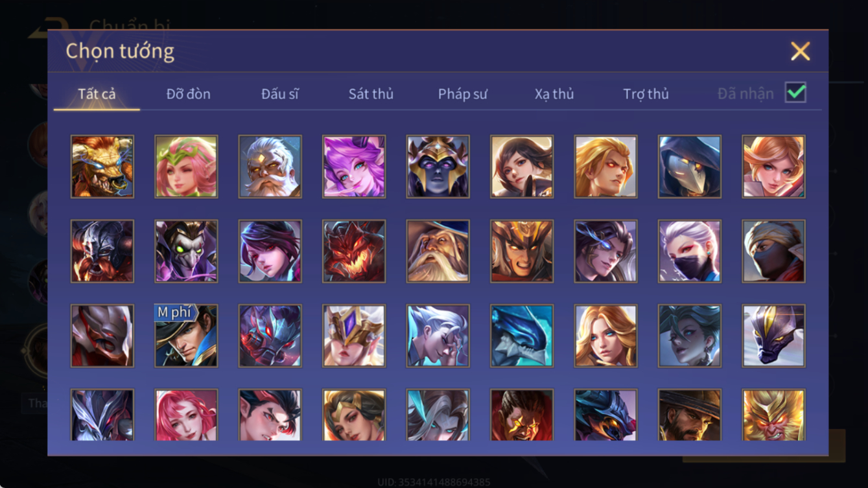The height and width of the screenshot is (488, 868).
Task: Choose the pink-haired elf with leaf crown
Action: [186, 167]
